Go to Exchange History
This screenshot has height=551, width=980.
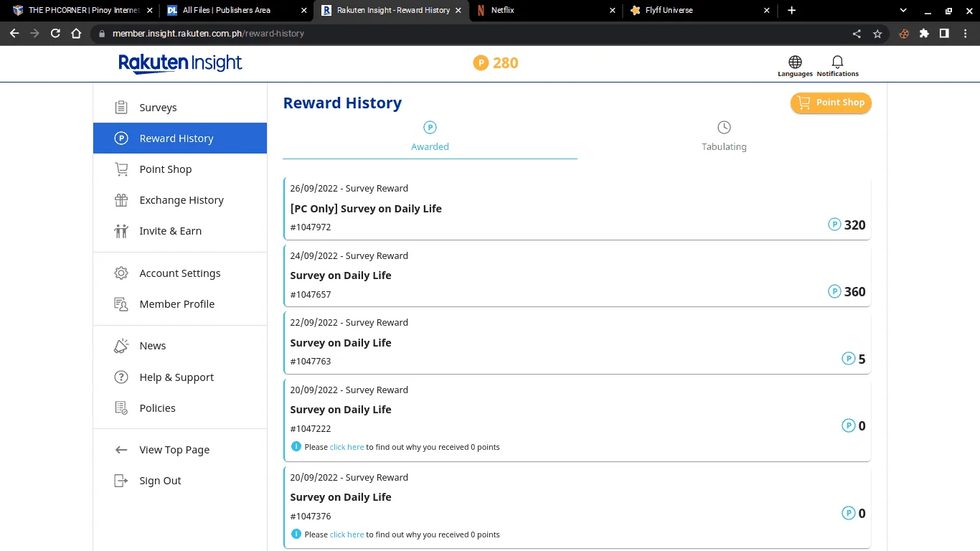(179, 200)
